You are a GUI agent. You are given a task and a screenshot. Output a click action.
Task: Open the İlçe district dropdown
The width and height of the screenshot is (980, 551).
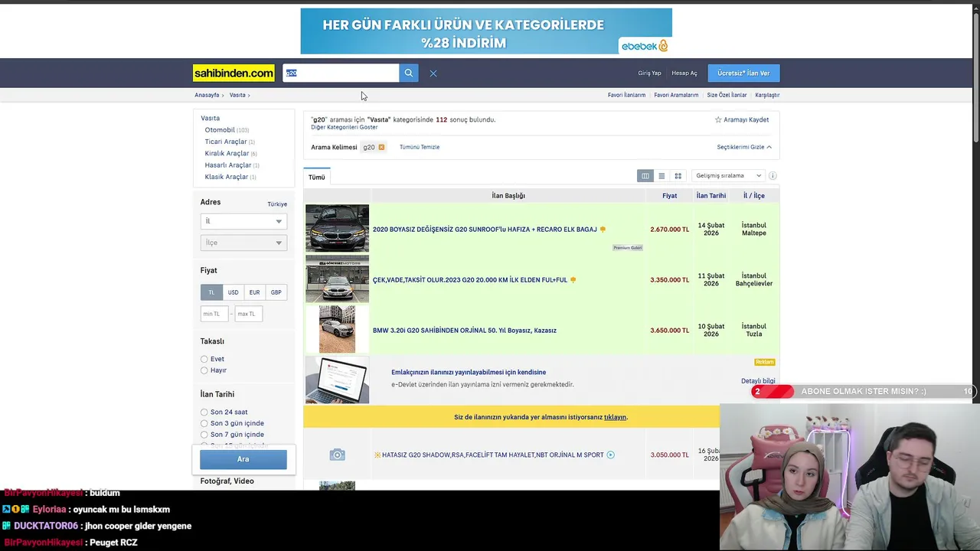pyautogui.click(x=243, y=243)
